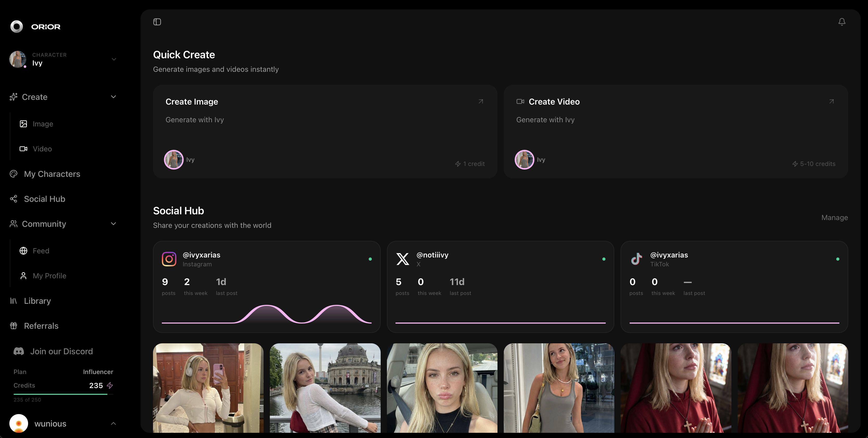Click the Instagram icon on the @ivyxarias card

pos(169,259)
